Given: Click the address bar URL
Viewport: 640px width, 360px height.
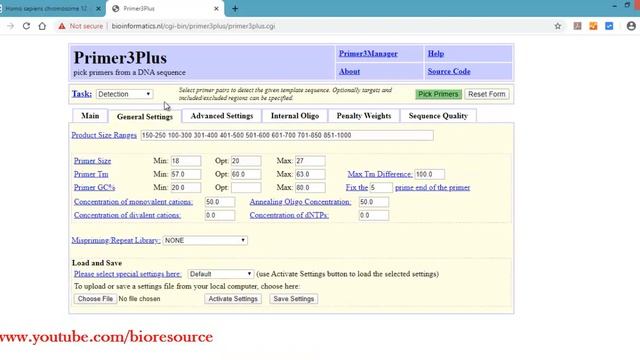Looking at the screenshot, I should pyautogui.click(x=193, y=26).
